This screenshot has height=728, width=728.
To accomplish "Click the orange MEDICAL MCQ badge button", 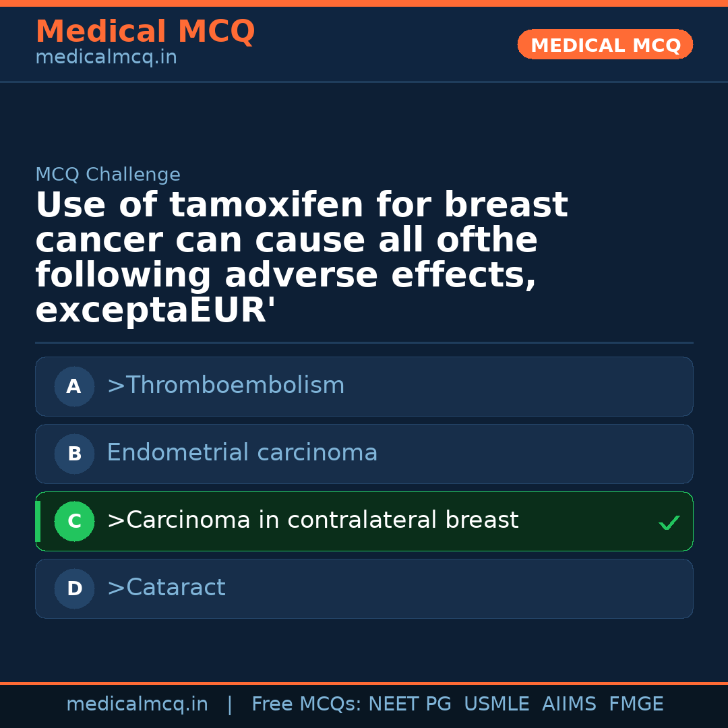I will (605, 45).
